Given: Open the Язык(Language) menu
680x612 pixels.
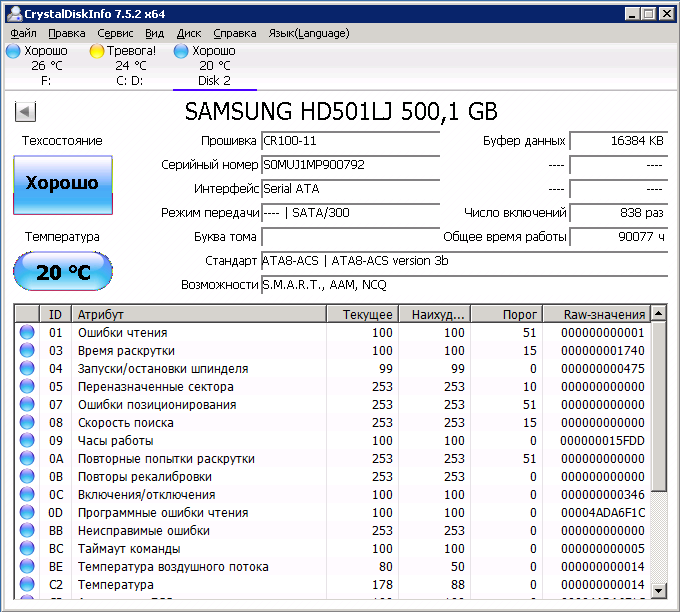Looking at the screenshot, I should coord(309,33).
